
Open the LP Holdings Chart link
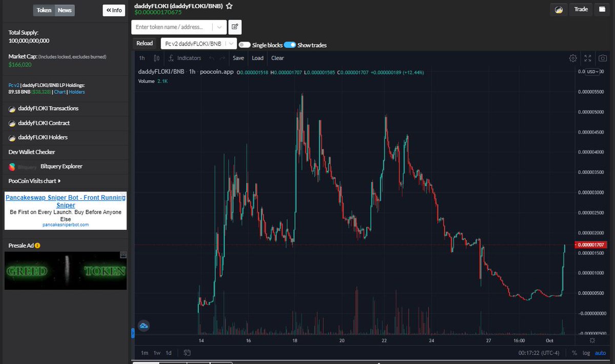click(x=60, y=92)
